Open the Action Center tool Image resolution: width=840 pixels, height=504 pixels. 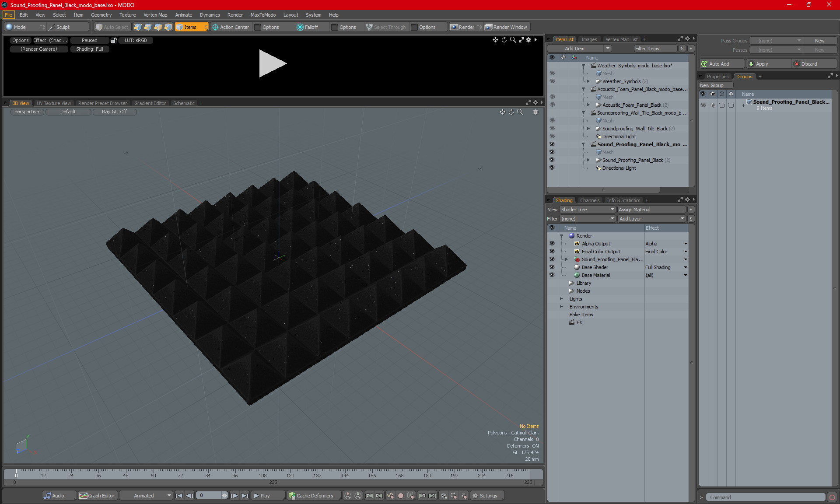231,27
